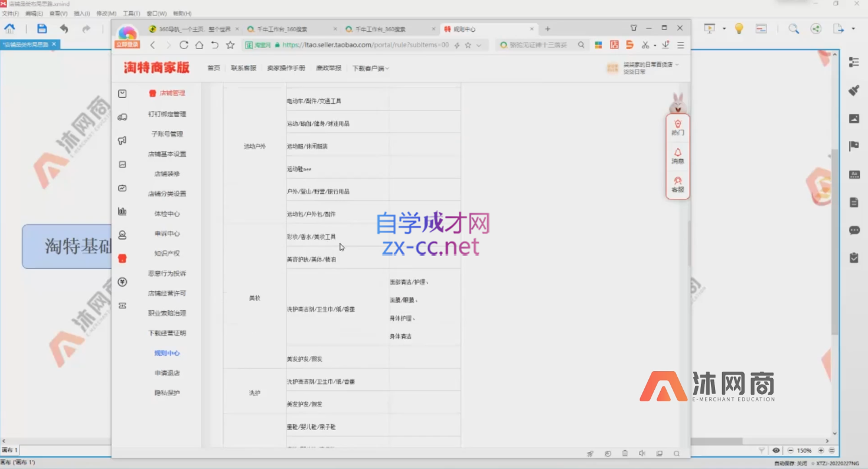
Task: Zoom in XMind canvas with plus
Action: [x=821, y=450]
